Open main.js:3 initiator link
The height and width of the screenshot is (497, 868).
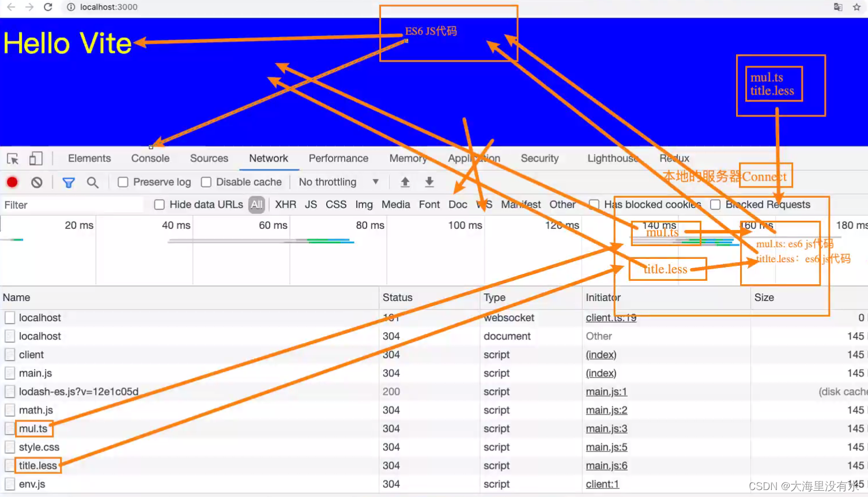[x=606, y=428]
